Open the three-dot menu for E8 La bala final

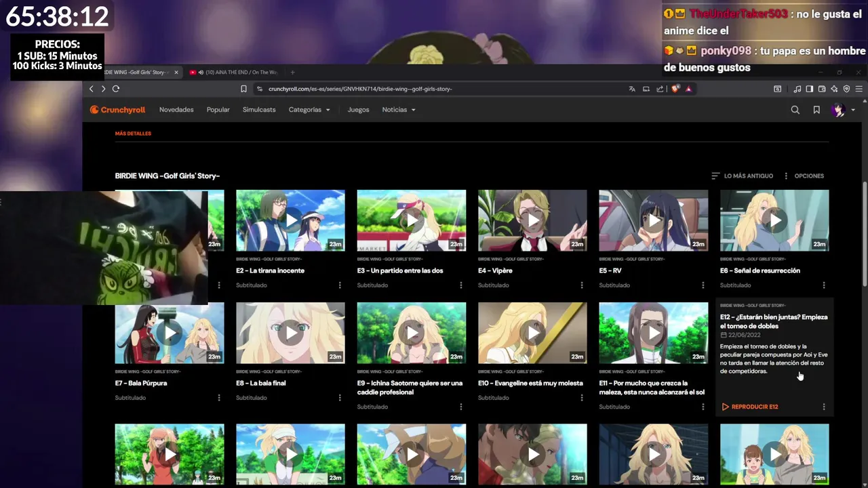coord(340,398)
